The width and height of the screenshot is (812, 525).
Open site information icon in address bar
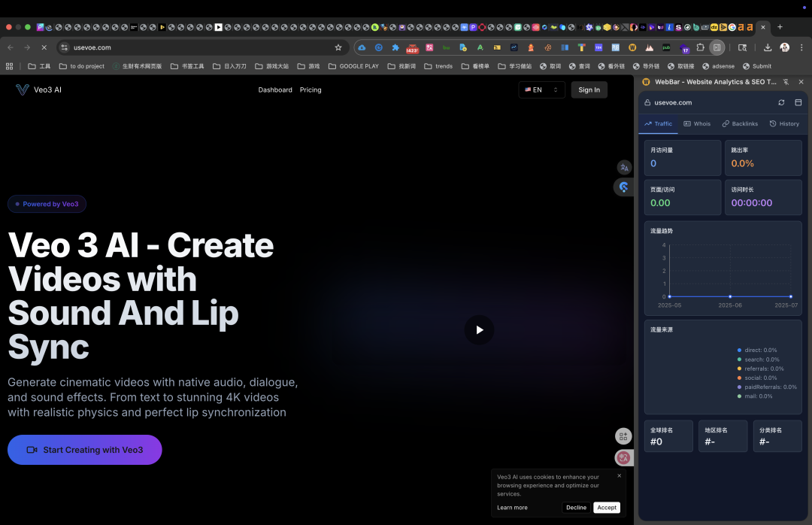click(64, 47)
